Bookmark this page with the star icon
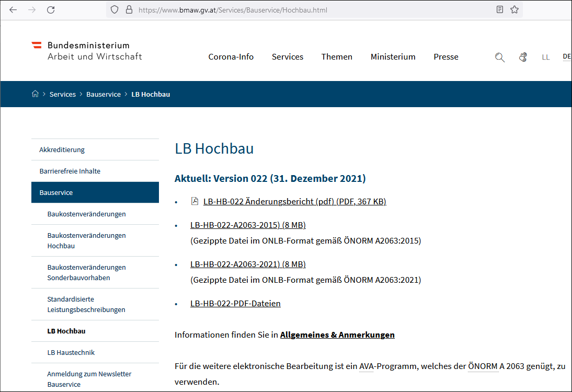This screenshot has height=392, width=572. tap(514, 9)
